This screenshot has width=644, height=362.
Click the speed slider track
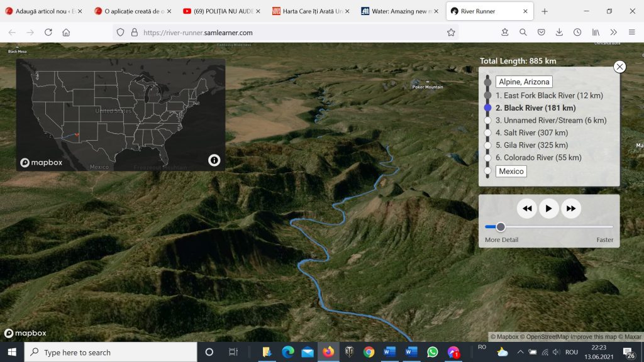[553, 227]
